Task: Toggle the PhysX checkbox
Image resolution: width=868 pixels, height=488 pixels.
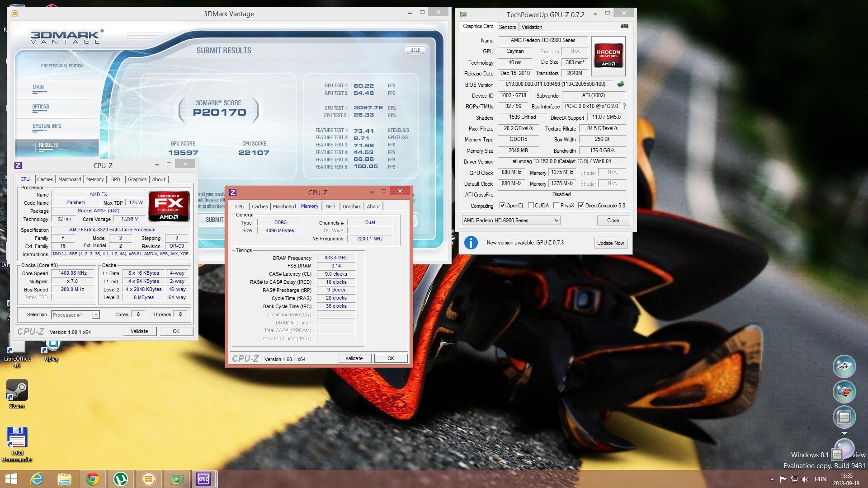Action: [556, 206]
